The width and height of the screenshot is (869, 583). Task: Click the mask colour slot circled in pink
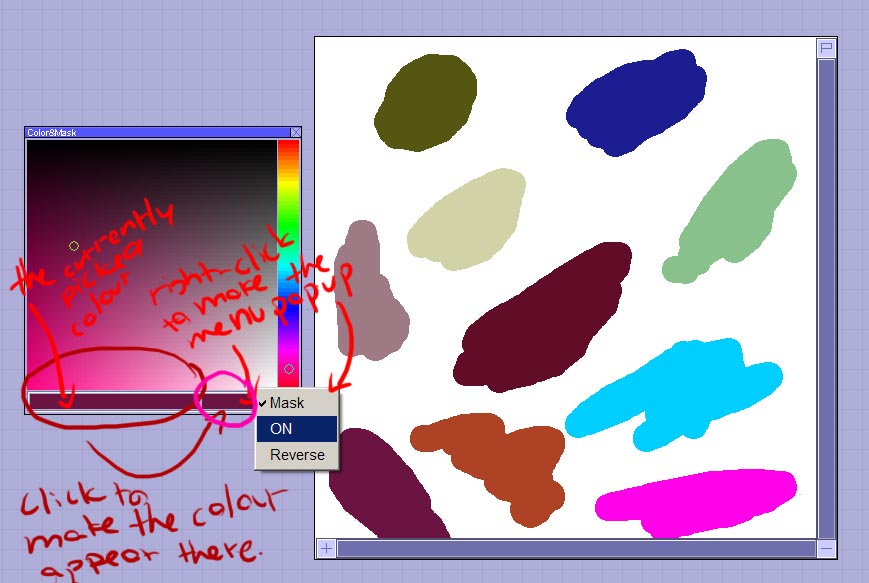[227, 400]
